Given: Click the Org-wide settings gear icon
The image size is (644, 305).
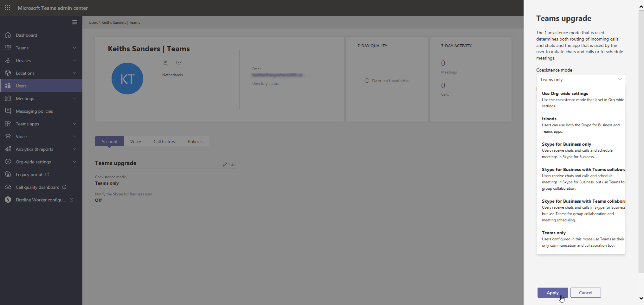Looking at the screenshot, I should (8, 162).
